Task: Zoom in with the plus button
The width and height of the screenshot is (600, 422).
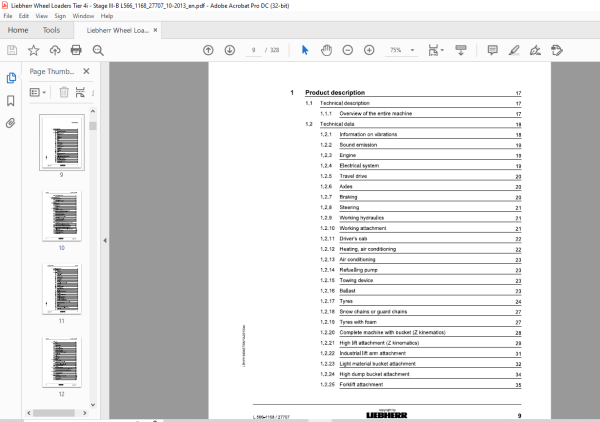Action: [369, 50]
